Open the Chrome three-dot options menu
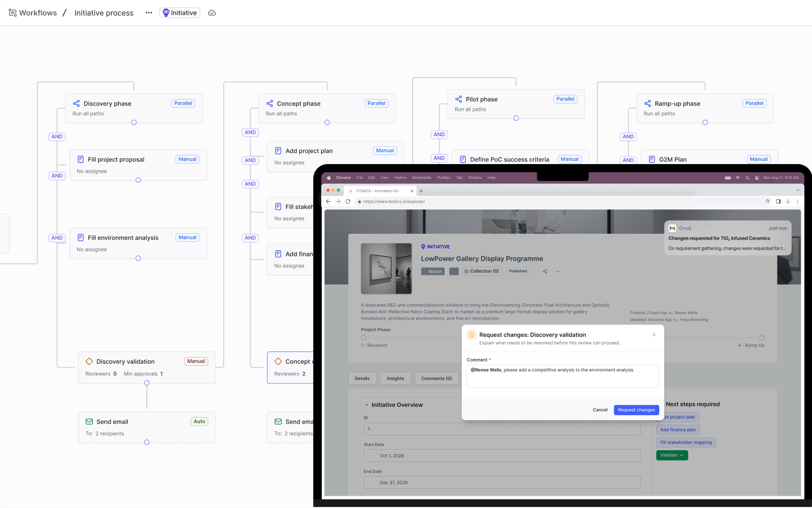This screenshot has height=508, width=812. 797,202
